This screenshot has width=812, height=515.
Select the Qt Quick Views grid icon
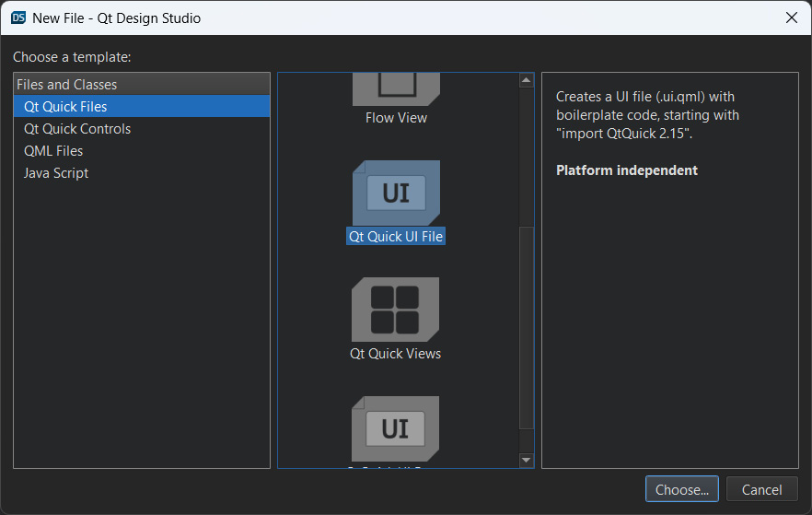(395, 310)
